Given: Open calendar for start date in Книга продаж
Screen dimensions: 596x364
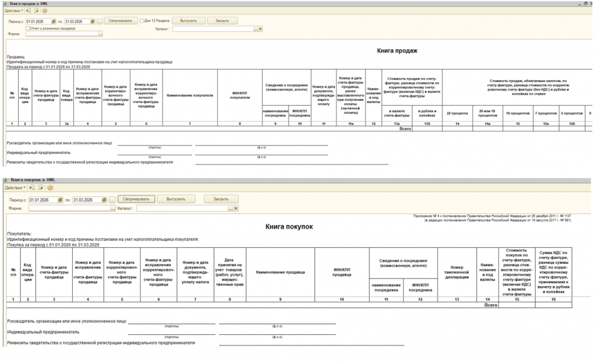Looking at the screenshot, I should tap(54, 22).
